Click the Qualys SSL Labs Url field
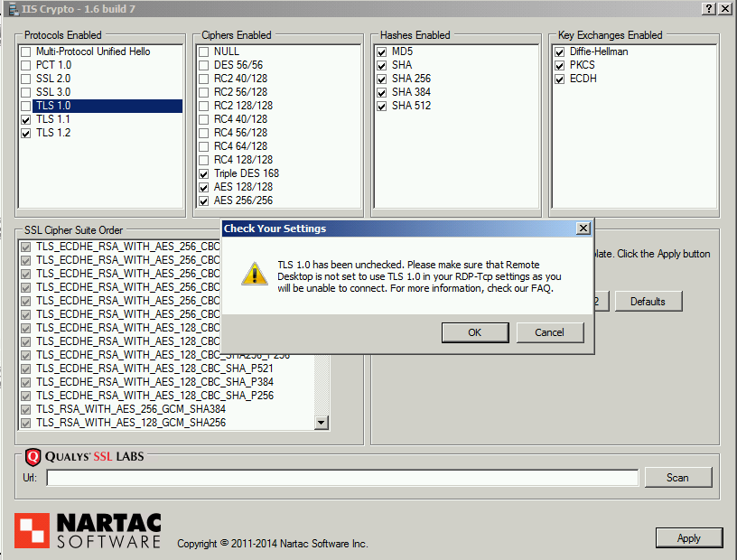The height and width of the screenshot is (560, 737). (342, 478)
